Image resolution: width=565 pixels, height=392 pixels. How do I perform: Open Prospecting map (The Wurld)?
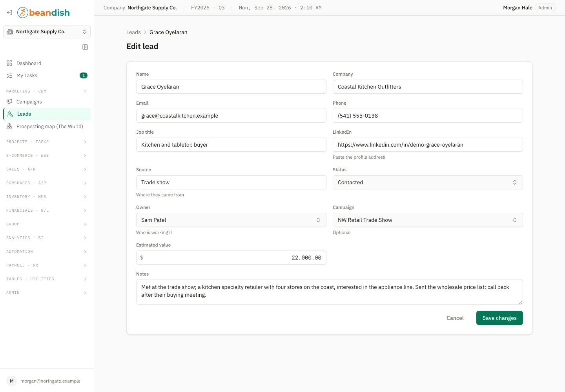[47, 126]
